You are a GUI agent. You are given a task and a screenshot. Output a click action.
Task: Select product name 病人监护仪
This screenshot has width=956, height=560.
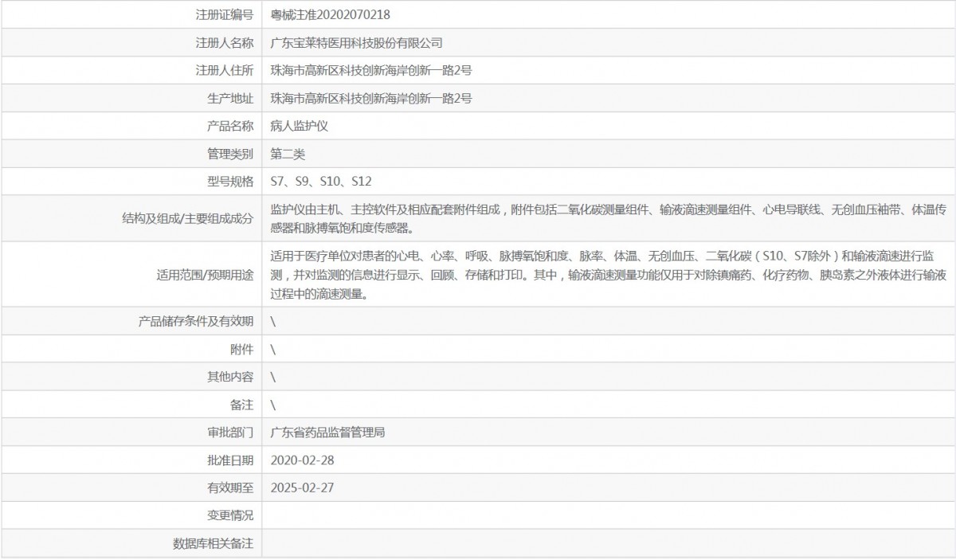[x=300, y=126]
